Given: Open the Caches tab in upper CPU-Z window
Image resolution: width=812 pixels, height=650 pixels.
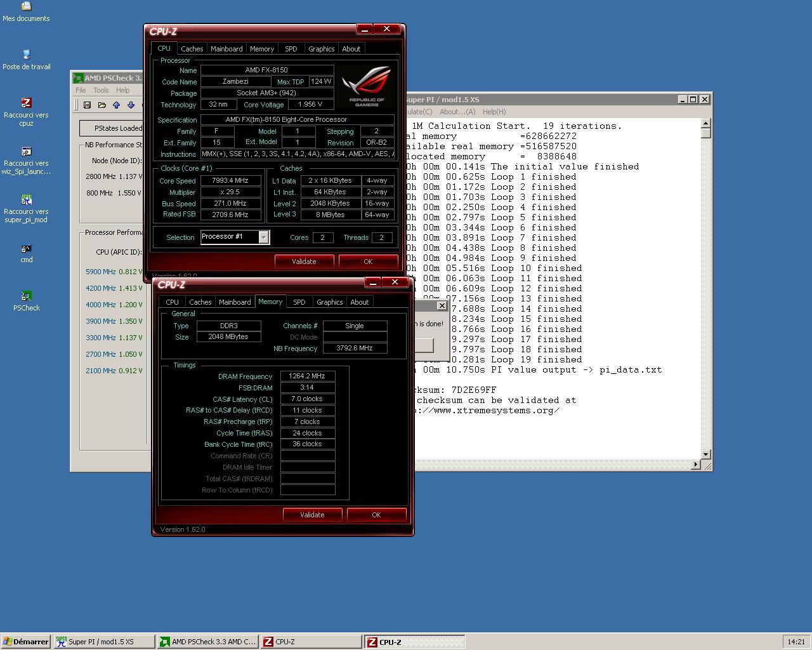Looking at the screenshot, I should (192, 49).
